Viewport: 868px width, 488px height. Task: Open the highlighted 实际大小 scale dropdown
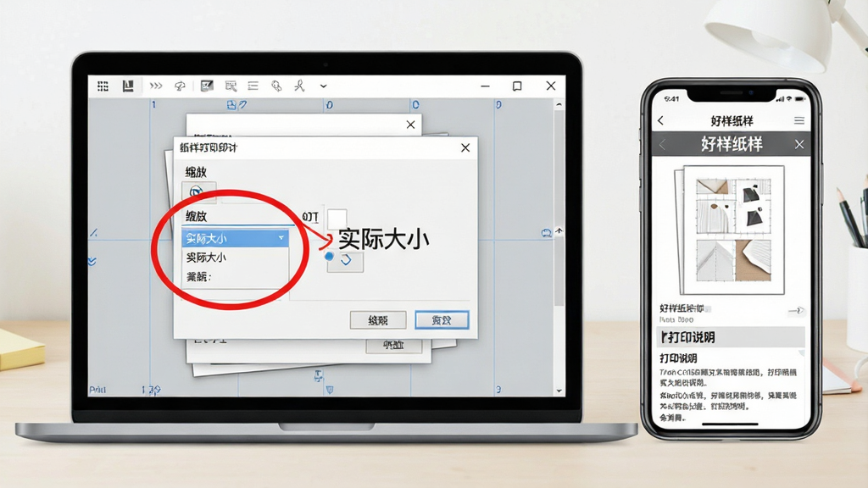click(x=236, y=238)
